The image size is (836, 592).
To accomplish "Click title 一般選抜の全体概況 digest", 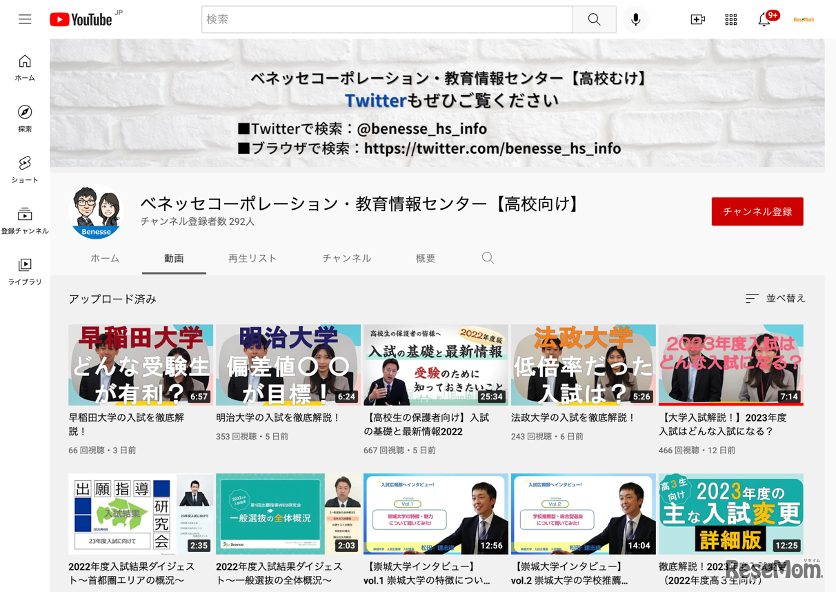I will 279,573.
